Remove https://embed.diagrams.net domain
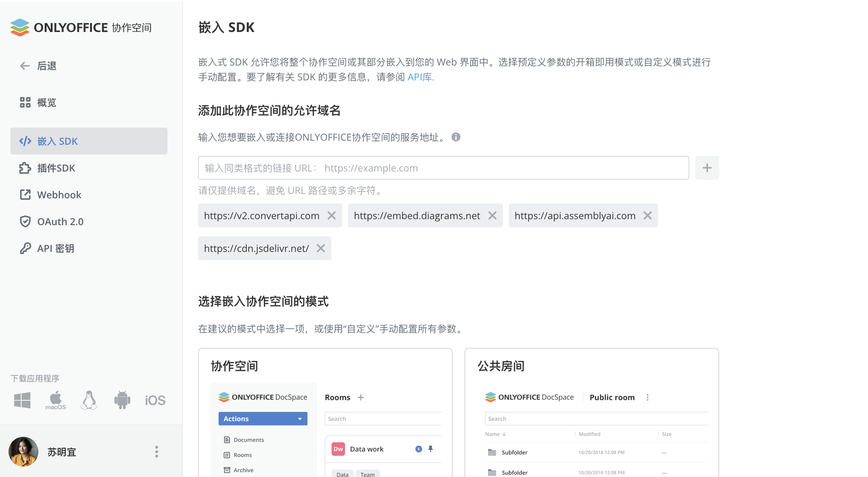Viewport: 868px width, 477px height. 492,215
